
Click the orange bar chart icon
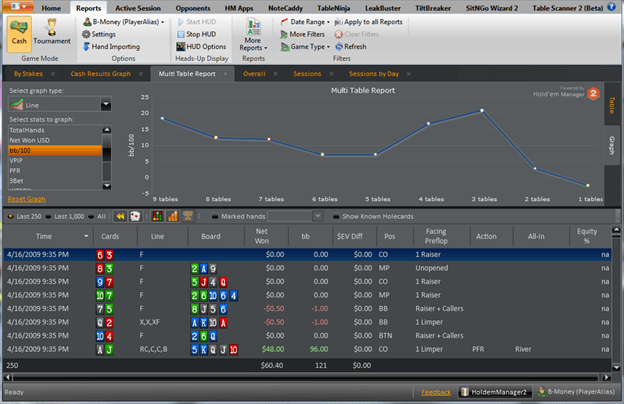pos(173,216)
